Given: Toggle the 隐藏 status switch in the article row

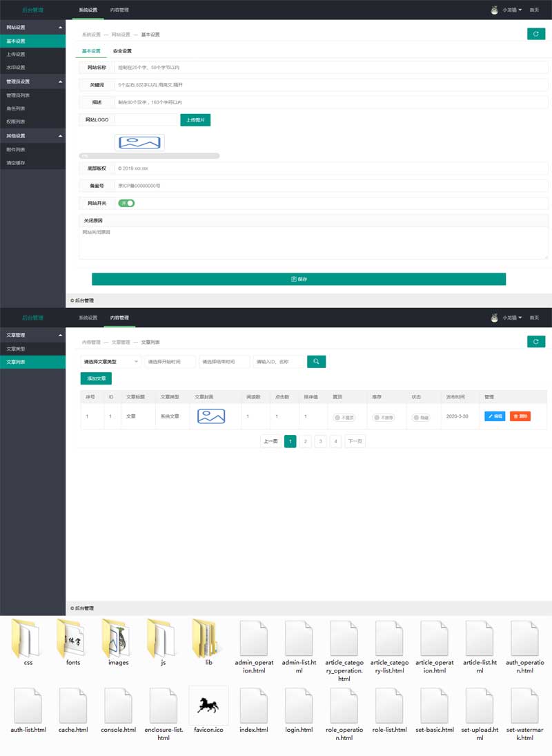Looking at the screenshot, I should click(421, 417).
